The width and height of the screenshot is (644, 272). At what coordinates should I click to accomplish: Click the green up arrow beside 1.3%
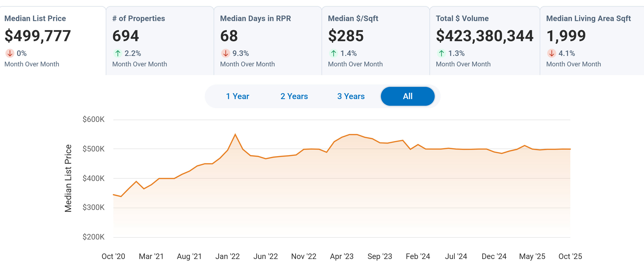[441, 53]
